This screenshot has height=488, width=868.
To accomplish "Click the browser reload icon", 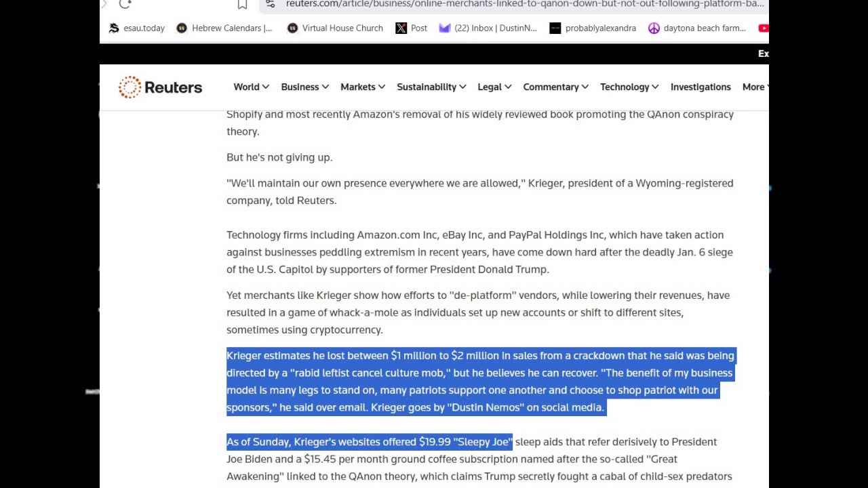I will 125,4.
